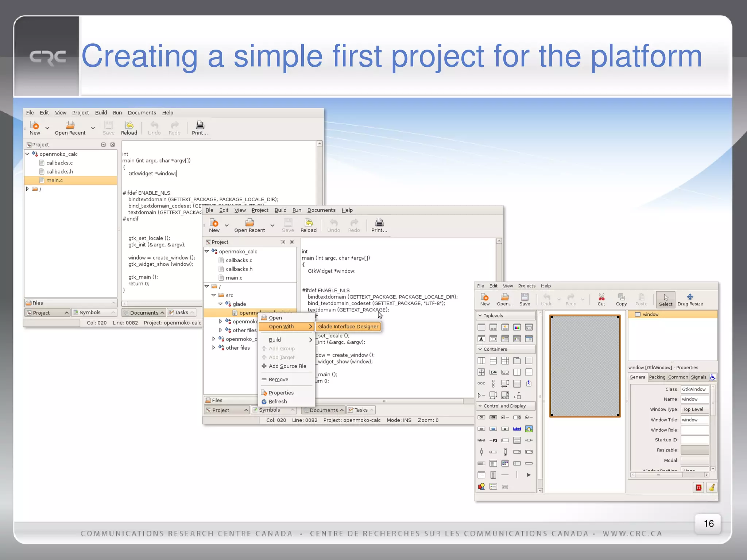Click Reload icon in back Anjuta window
The height and width of the screenshot is (560, 747).
coord(129,125)
